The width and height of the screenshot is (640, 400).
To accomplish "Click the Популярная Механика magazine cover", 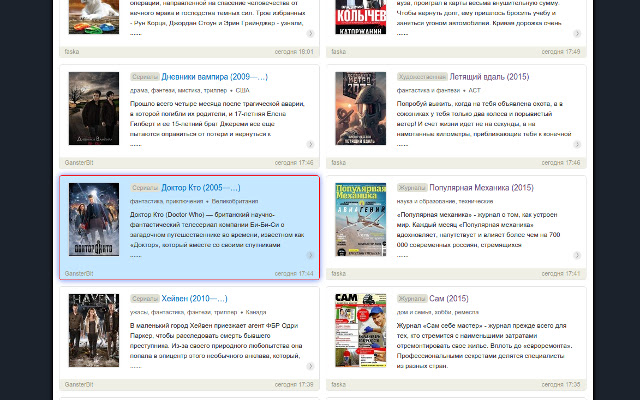I will tap(360, 220).
